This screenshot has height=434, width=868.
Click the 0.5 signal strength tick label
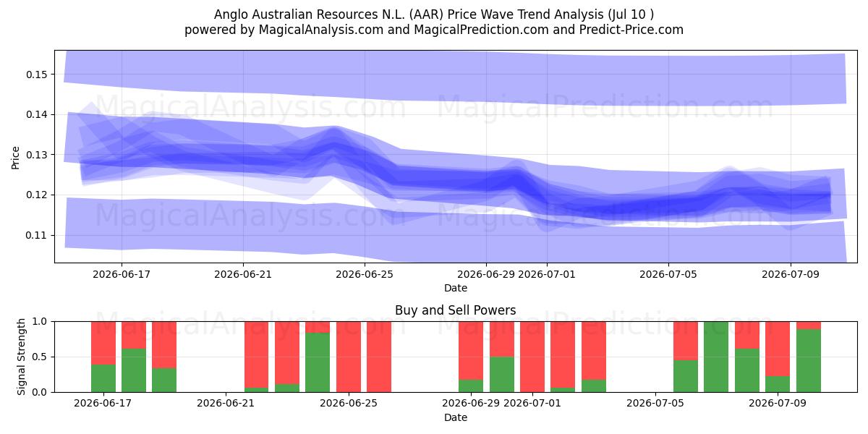[41, 357]
